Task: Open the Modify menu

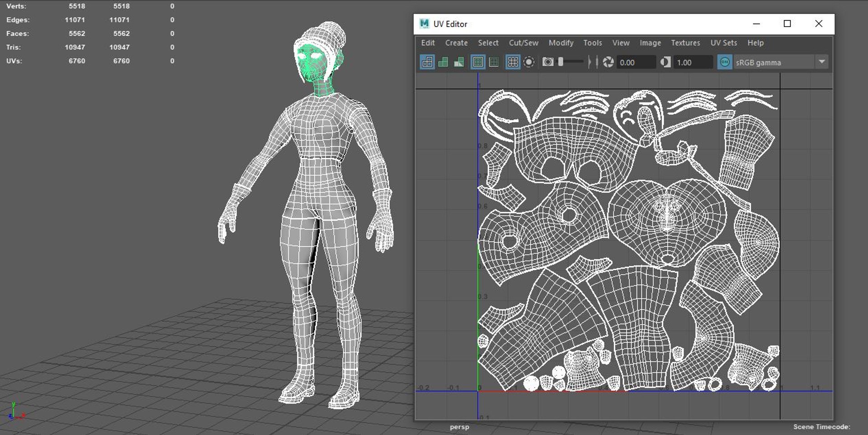Action: (561, 43)
